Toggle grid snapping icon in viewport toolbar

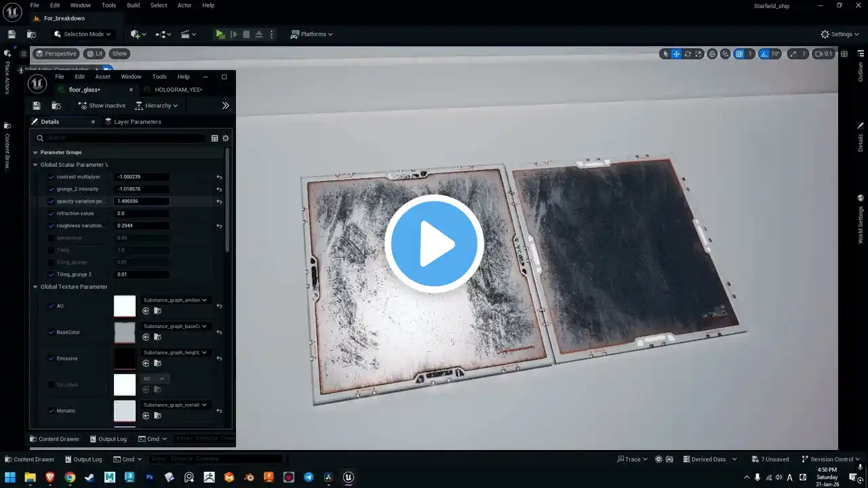[x=739, y=54]
